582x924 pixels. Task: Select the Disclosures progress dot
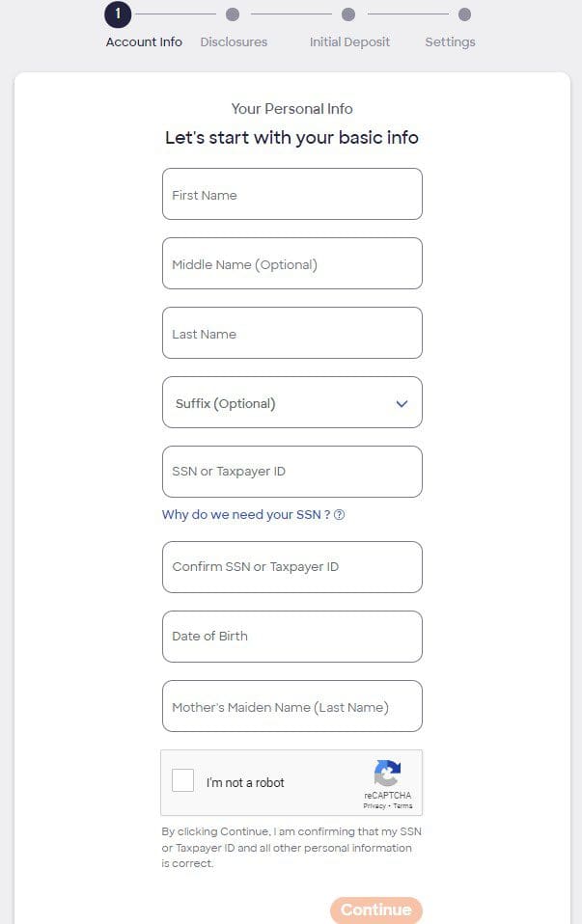pos(233,14)
